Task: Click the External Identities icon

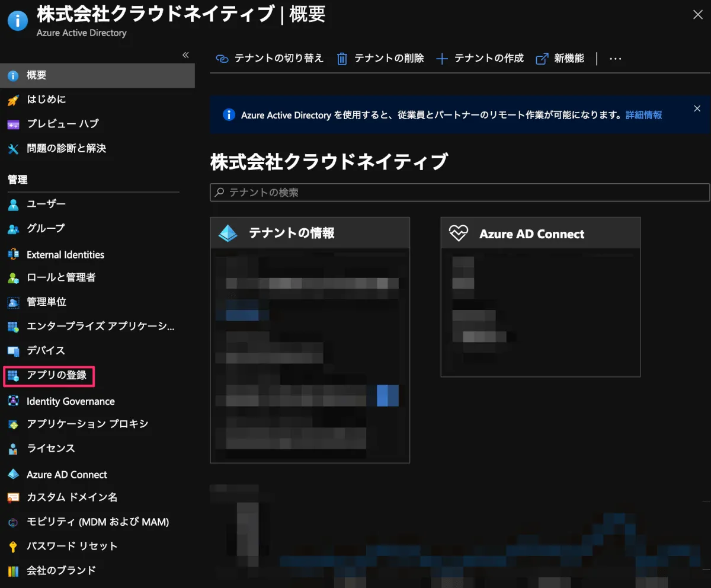Action: (x=13, y=254)
